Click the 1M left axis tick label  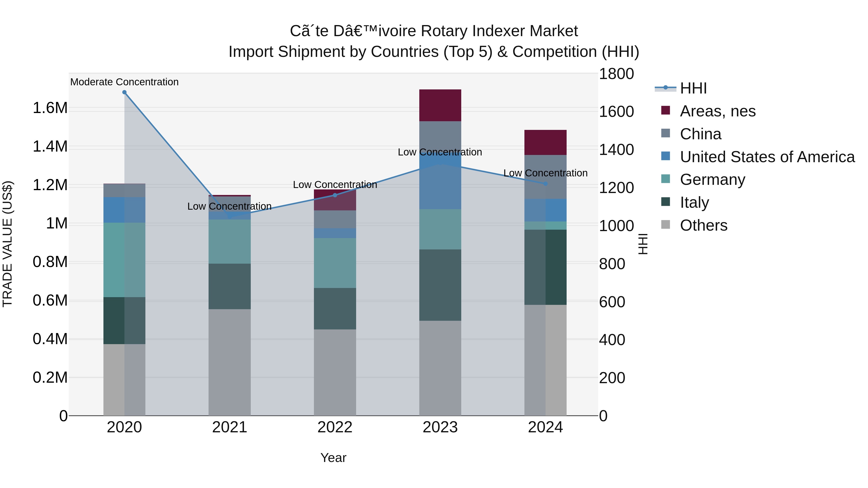click(x=57, y=223)
